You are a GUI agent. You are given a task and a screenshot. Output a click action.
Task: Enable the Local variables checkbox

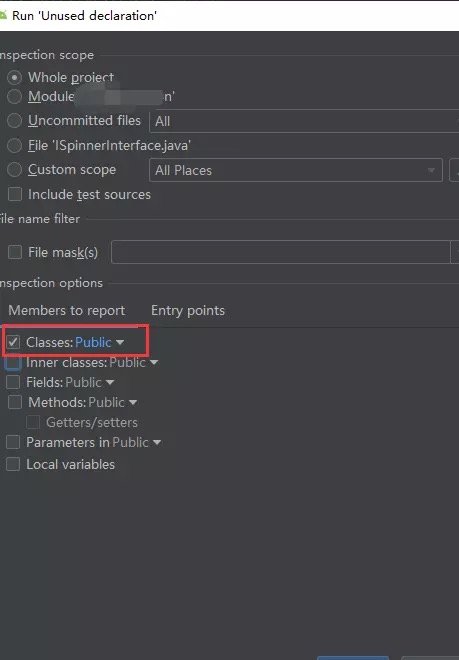13,464
